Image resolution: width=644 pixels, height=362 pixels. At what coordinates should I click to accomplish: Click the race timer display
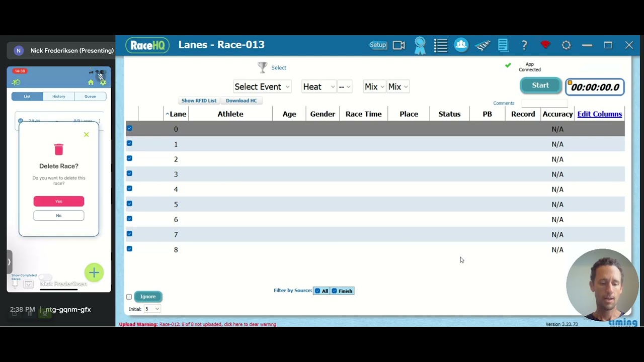pyautogui.click(x=595, y=87)
